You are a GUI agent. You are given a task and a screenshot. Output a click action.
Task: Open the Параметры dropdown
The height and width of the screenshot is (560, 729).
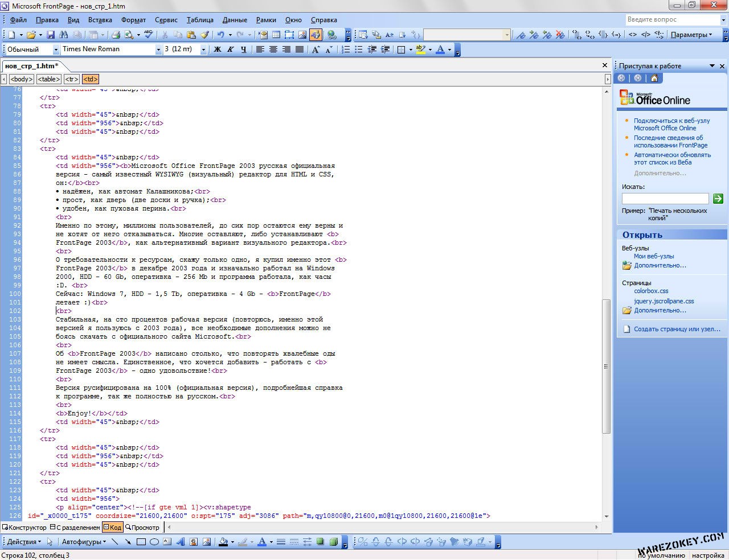[691, 35]
